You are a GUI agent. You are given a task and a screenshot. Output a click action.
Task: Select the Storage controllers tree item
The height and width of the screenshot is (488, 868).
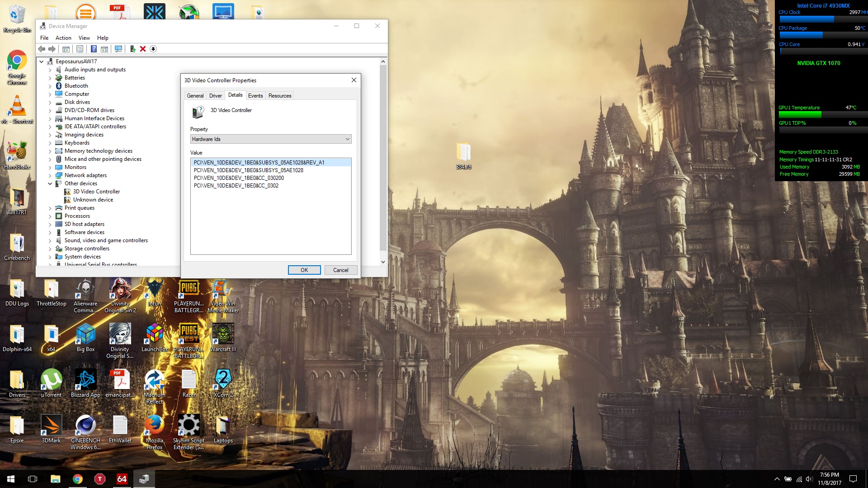[87, 249]
